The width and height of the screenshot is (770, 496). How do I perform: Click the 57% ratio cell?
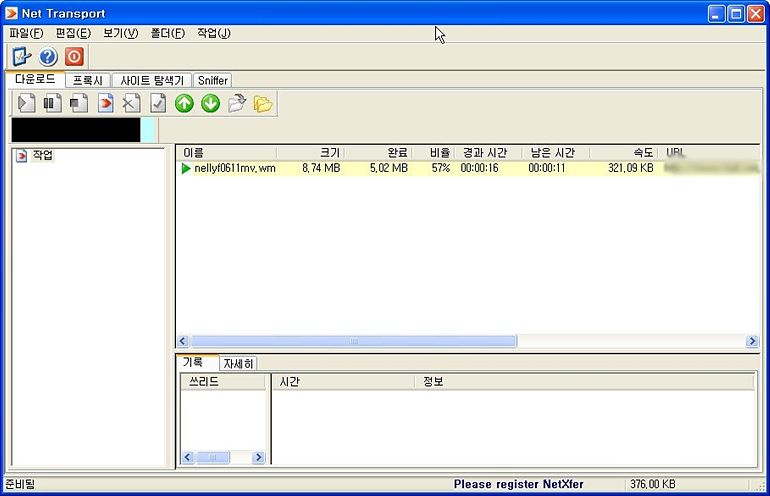point(440,168)
